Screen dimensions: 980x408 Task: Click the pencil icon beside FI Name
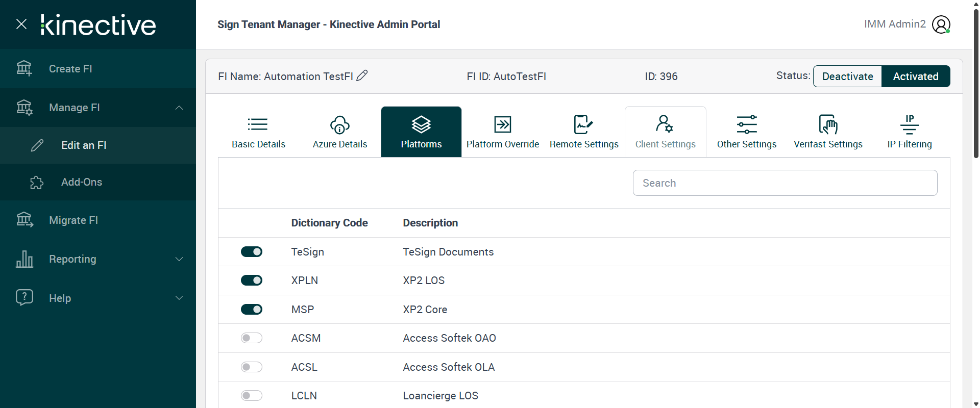362,75
